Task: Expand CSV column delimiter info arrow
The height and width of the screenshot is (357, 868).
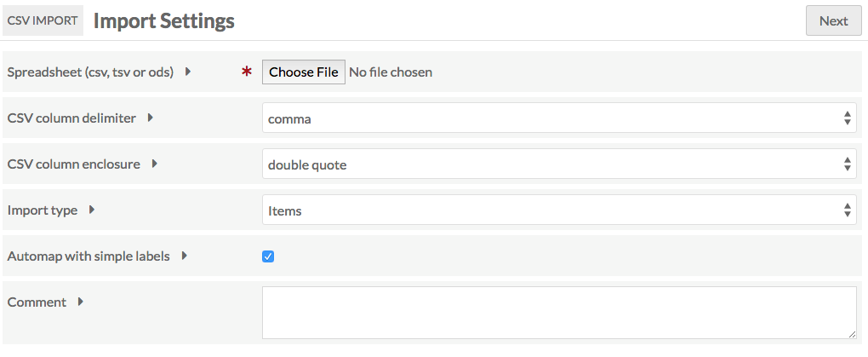Action: [x=150, y=118]
